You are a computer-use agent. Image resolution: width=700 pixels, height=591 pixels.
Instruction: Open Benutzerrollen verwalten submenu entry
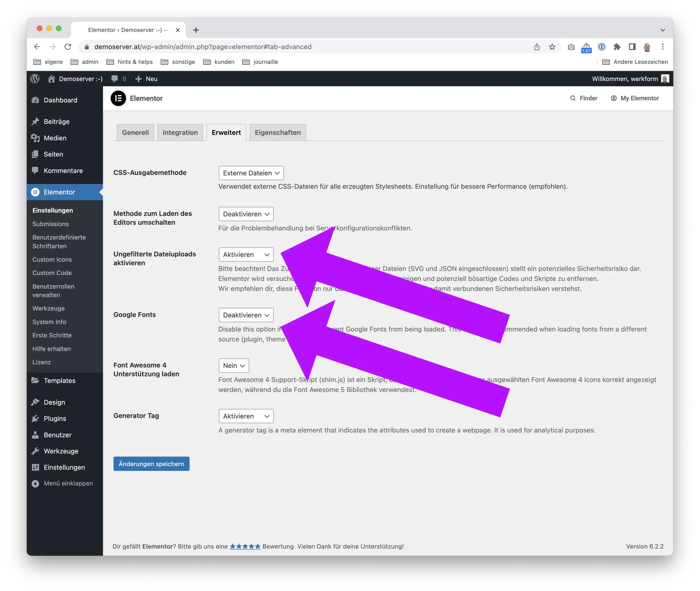pos(53,291)
